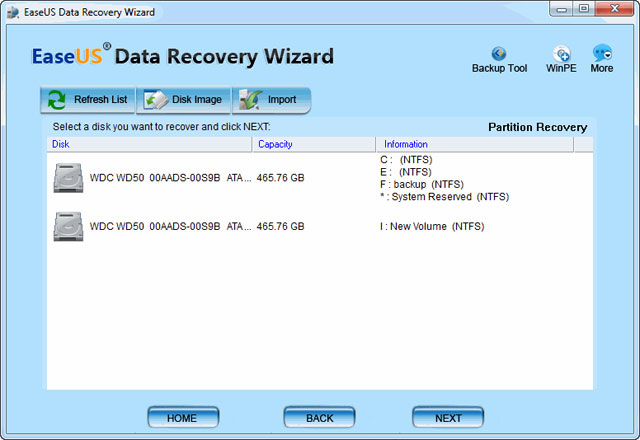Open the WinPE disc icon
640x440 pixels.
pyautogui.click(x=562, y=53)
